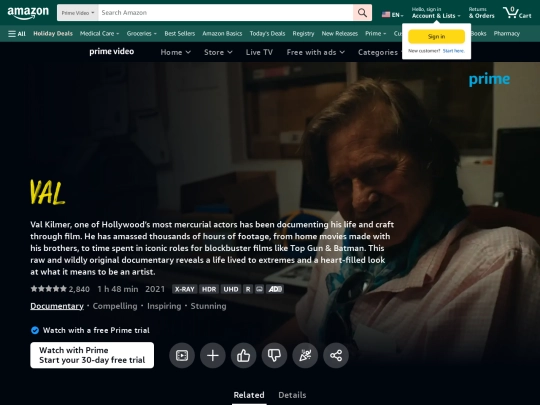Add Val to watchlist with plus icon

(x=213, y=355)
